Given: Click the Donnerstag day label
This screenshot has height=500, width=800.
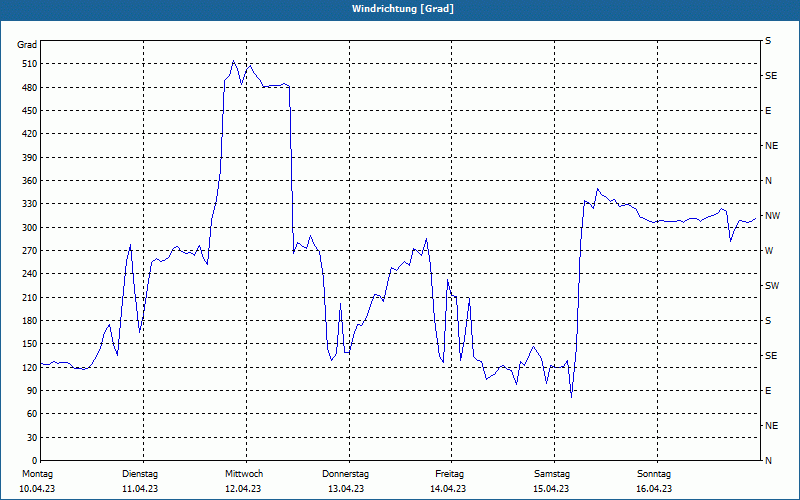Looking at the screenshot, I should click(x=345, y=474).
